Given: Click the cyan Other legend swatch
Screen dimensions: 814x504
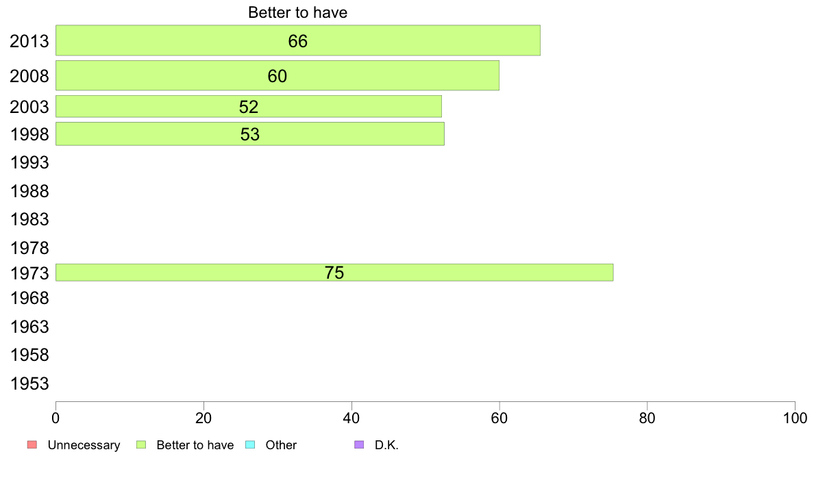Looking at the screenshot, I should click(x=250, y=445).
